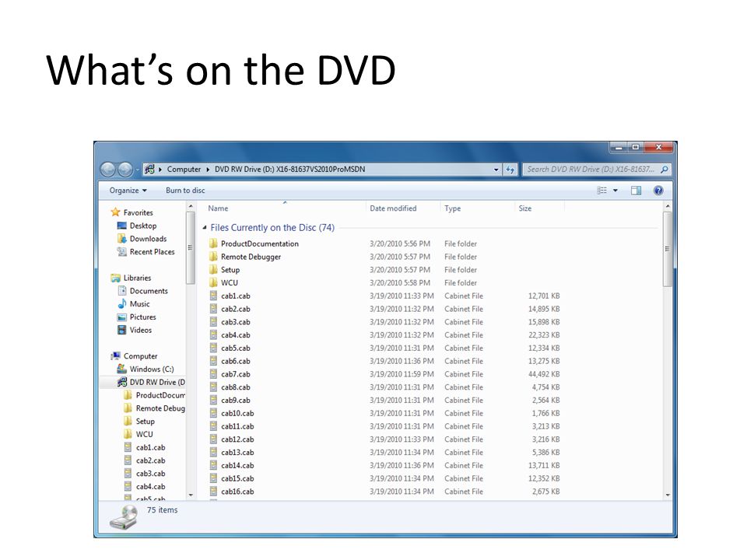The image size is (747, 560).
Task: Click cab10.cab file icon in list
Action: [x=213, y=413]
